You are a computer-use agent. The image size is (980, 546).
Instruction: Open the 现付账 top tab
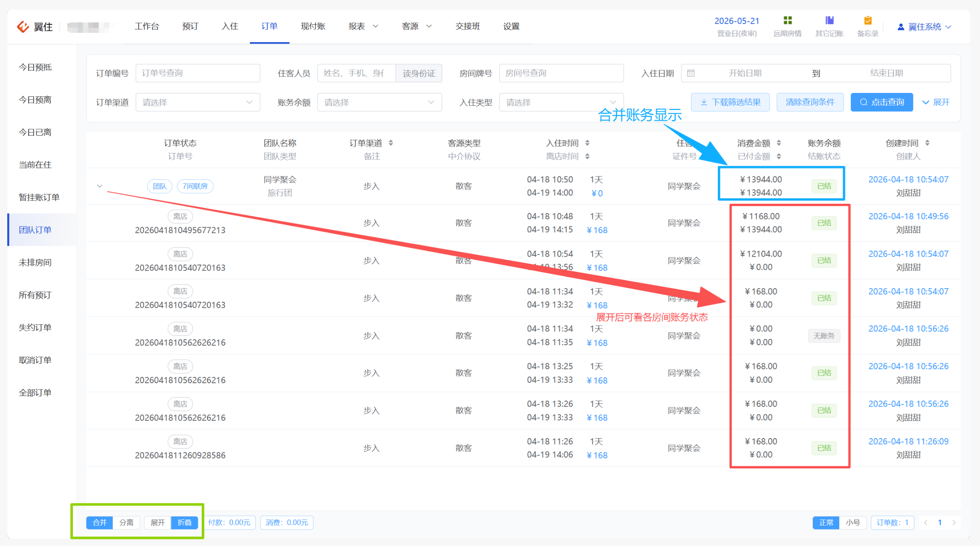(x=313, y=26)
